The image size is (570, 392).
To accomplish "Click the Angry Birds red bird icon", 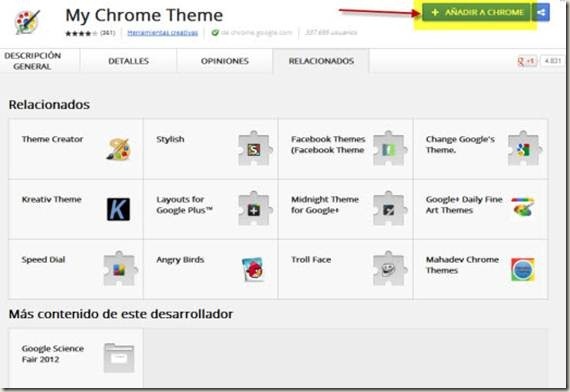I will (253, 269).
